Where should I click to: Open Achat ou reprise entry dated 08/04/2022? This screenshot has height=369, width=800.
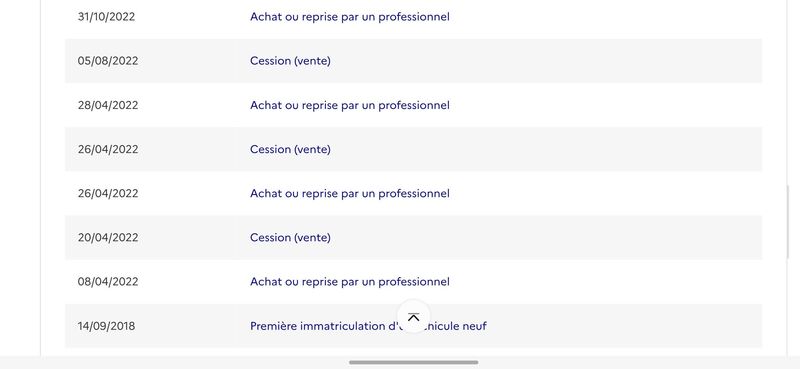(x=349, y=282)
